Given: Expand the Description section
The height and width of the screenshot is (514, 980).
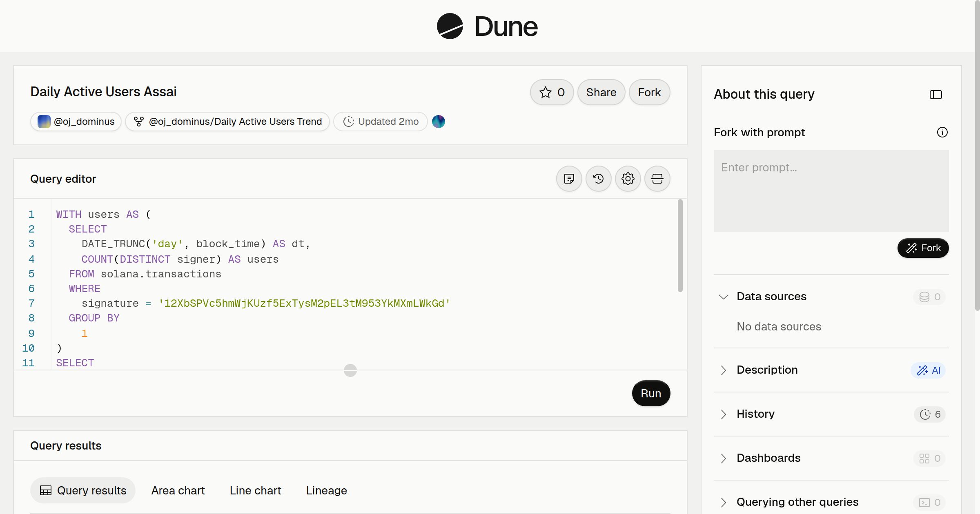Looking at the screenshot, I should point(723,370).
